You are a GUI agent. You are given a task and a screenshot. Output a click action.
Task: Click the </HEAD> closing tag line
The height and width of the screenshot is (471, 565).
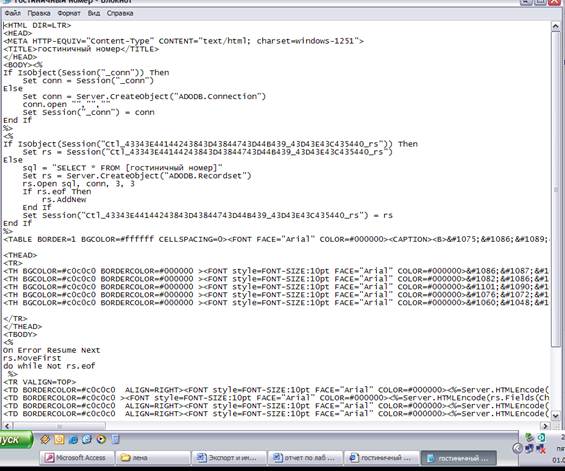click(x=20, y=57)
